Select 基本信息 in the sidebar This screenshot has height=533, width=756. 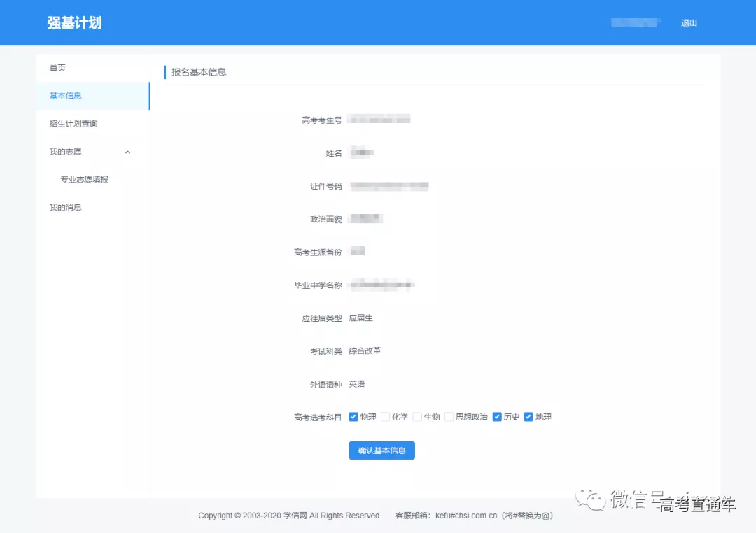pyautogui.click(x=66, y=96)
